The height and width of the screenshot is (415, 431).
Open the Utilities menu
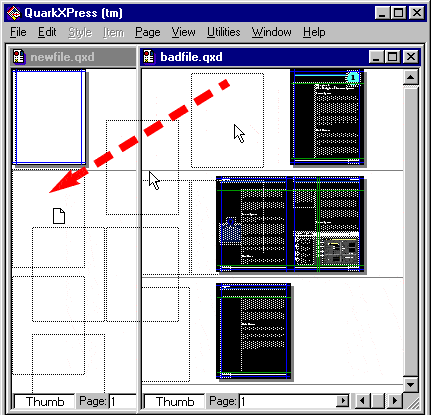(x=223, y=32)
